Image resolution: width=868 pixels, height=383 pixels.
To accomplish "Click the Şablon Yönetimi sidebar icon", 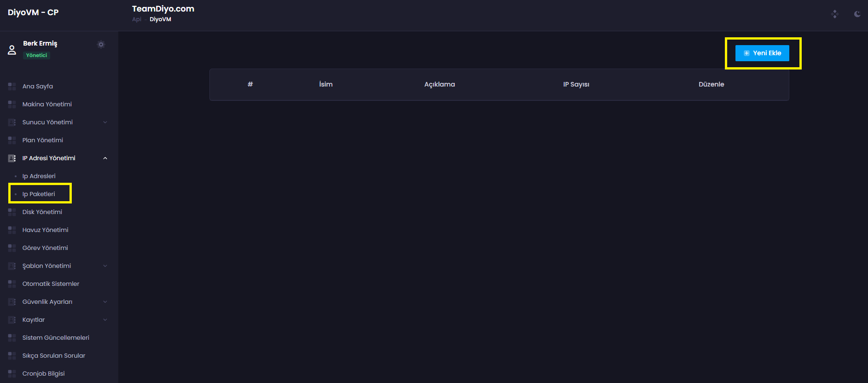I will coord(12,266).
